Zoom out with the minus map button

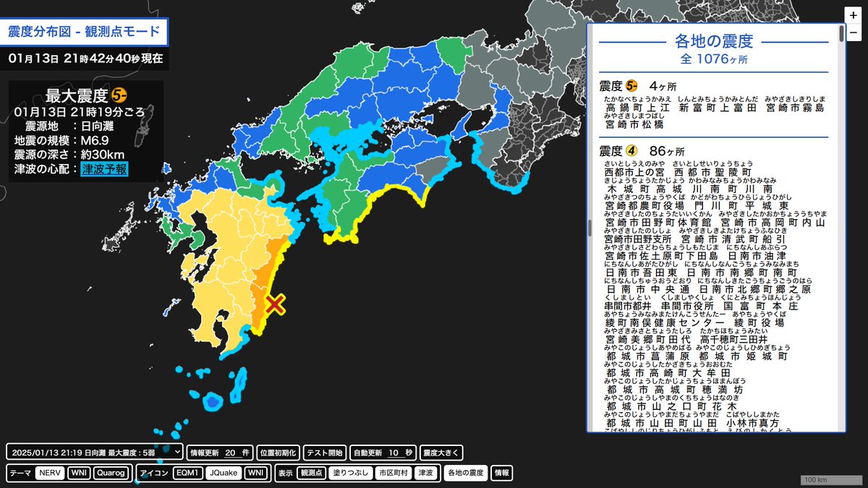pyautogui.click(x=853, y=33)
